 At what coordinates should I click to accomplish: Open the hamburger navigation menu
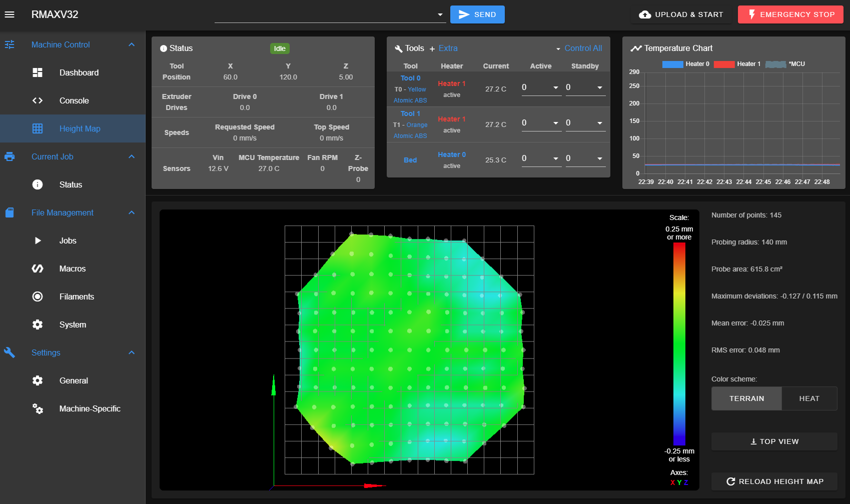point(10,14)
